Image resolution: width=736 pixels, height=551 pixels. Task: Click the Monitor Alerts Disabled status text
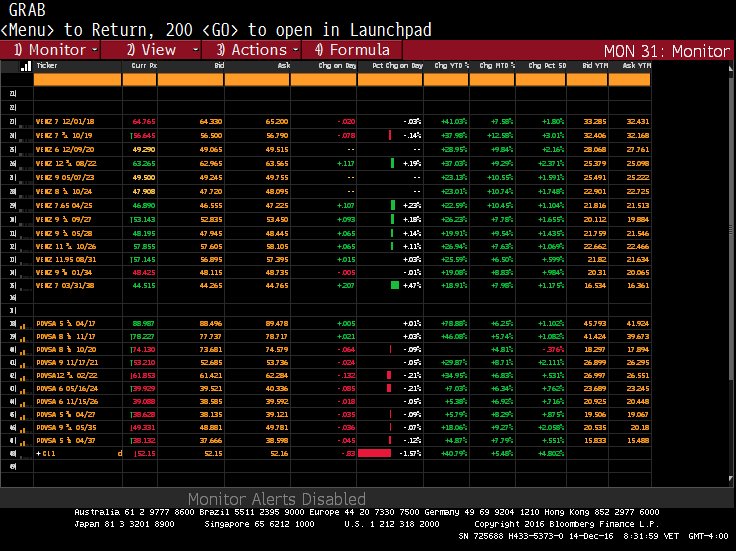276,498
